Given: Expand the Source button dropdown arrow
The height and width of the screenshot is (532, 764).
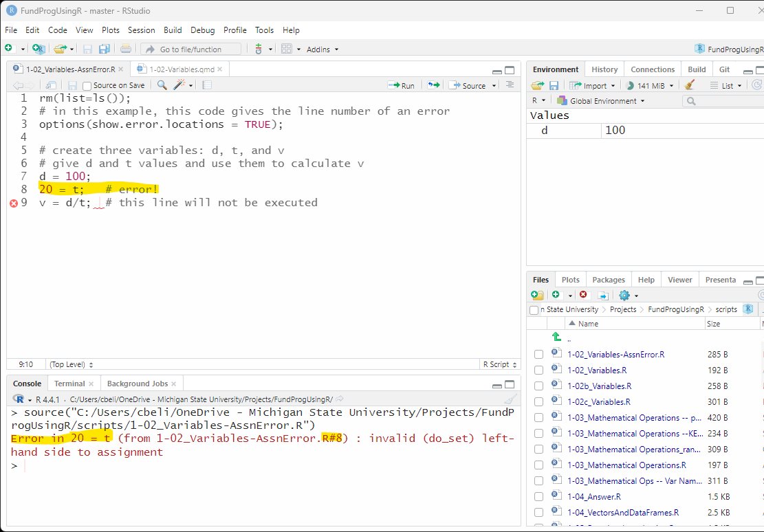Looking at the screenshot, I should 494,86.
